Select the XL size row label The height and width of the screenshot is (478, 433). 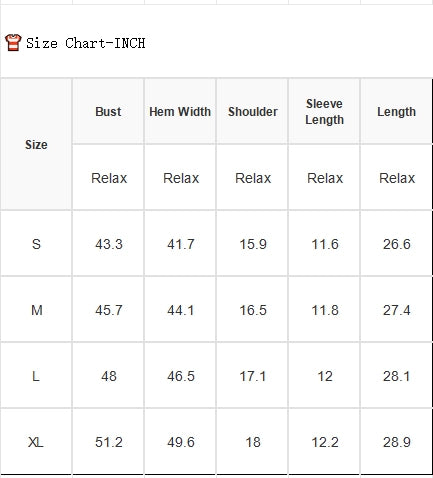[36, 442]
